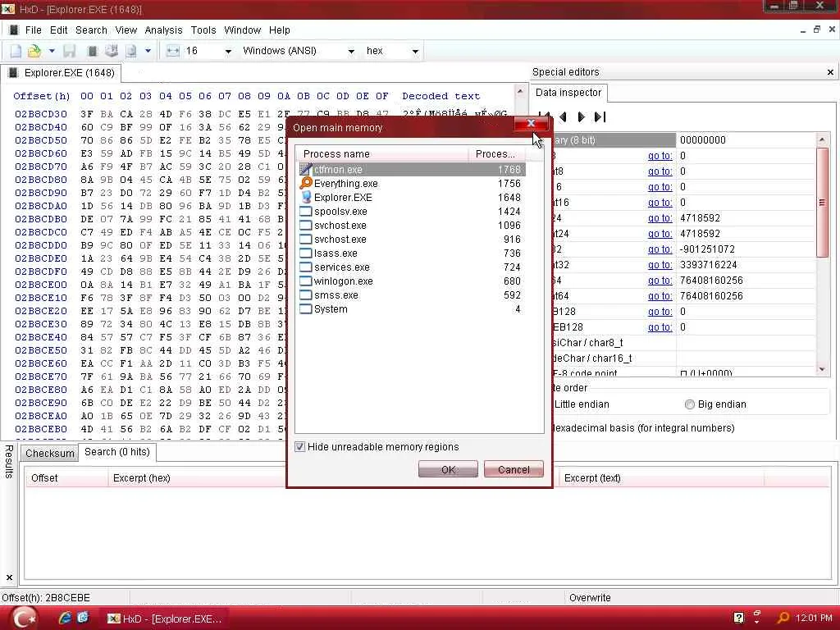Click the previous byte arrow in Data inspector
The height and width of the screenshot is (630, 840).
tap(563, 116)
